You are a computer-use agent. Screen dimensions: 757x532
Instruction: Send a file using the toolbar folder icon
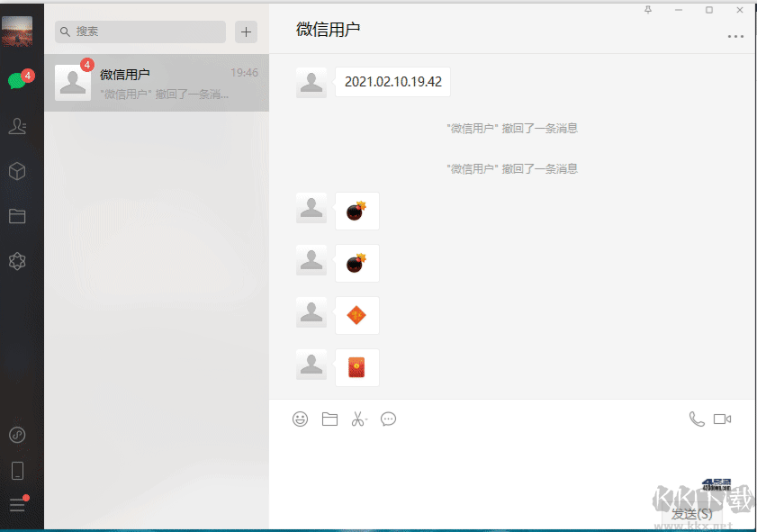(x=329, y=419)
